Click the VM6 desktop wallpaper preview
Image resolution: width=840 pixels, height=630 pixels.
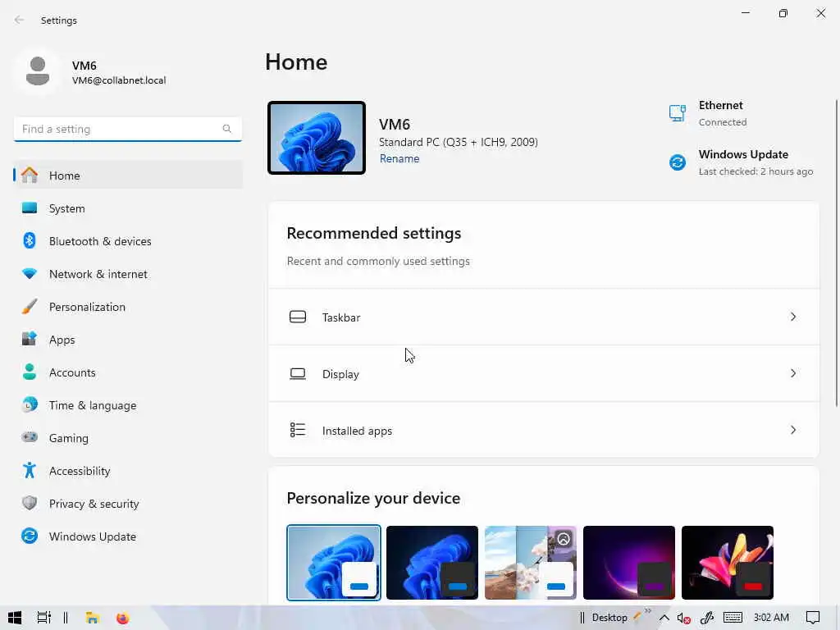point(317,138)
